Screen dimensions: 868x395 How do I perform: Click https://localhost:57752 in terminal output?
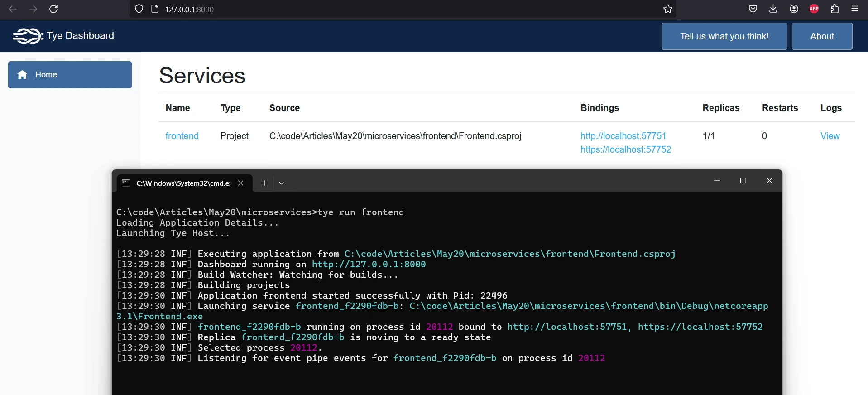pos(700,327)
